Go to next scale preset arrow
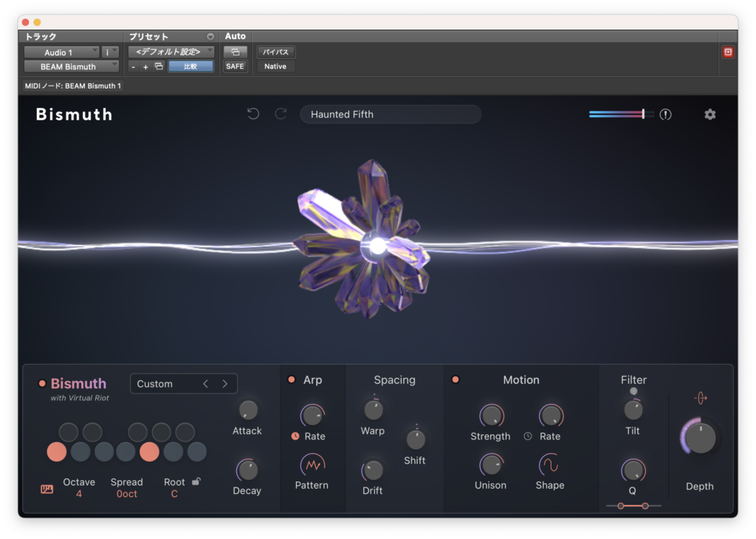The height and width of the screenshot is (539, 756). point(224,384)
